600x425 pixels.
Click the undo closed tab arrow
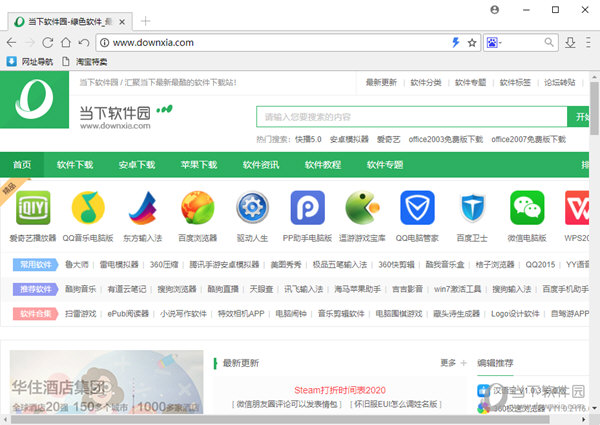coord(83,42)
